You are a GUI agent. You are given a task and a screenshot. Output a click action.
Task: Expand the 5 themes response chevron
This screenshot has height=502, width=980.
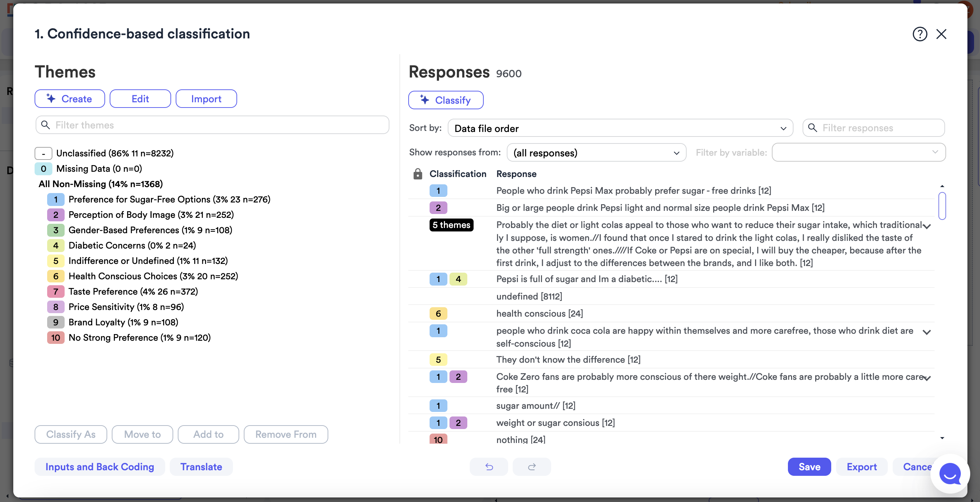[927, 226]
